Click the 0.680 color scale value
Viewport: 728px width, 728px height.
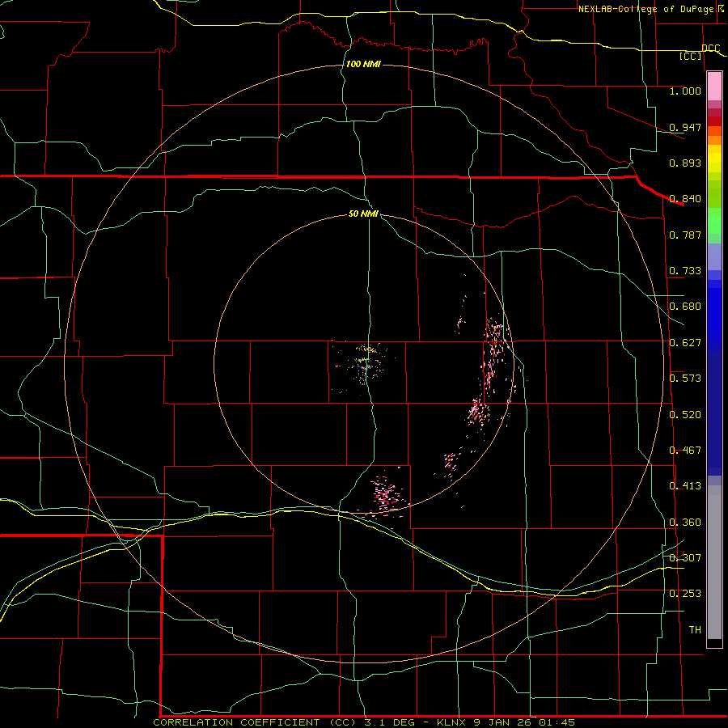coord(685,307)
